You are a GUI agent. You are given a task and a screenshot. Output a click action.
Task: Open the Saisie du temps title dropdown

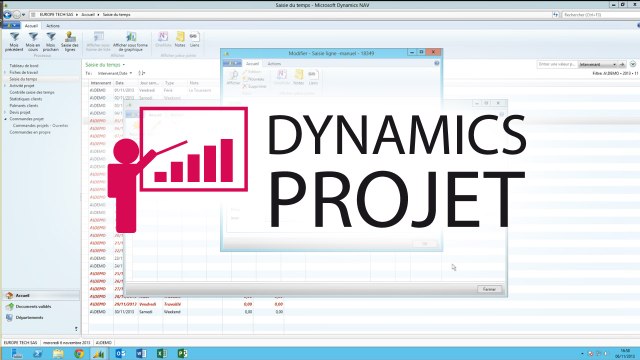[x=124, y=65]
